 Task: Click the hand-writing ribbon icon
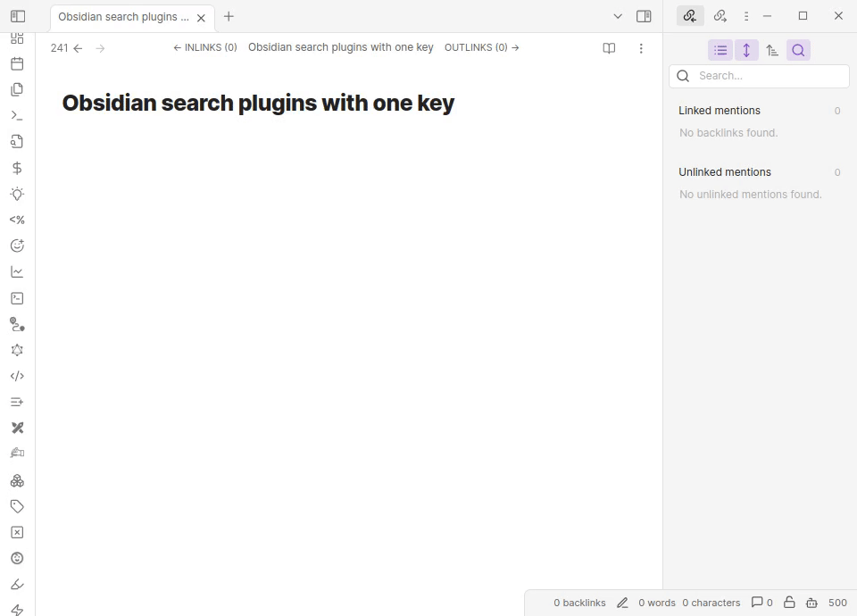click(x=17, y=454)
